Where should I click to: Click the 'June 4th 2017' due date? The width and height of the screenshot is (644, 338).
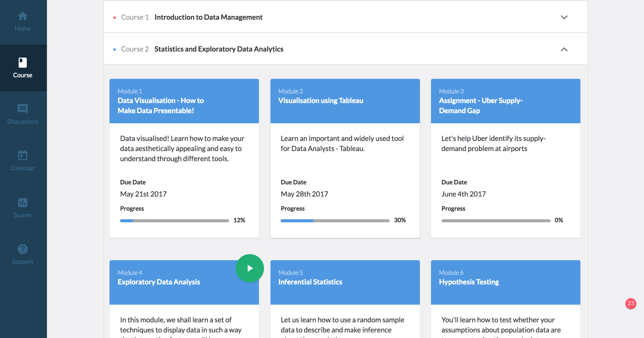click(464, 194)
